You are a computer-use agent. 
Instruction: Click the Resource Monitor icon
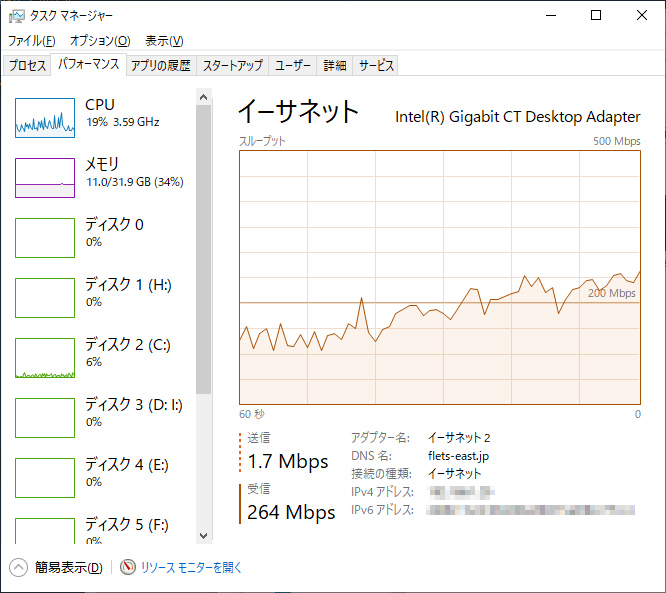click(128, 567)
